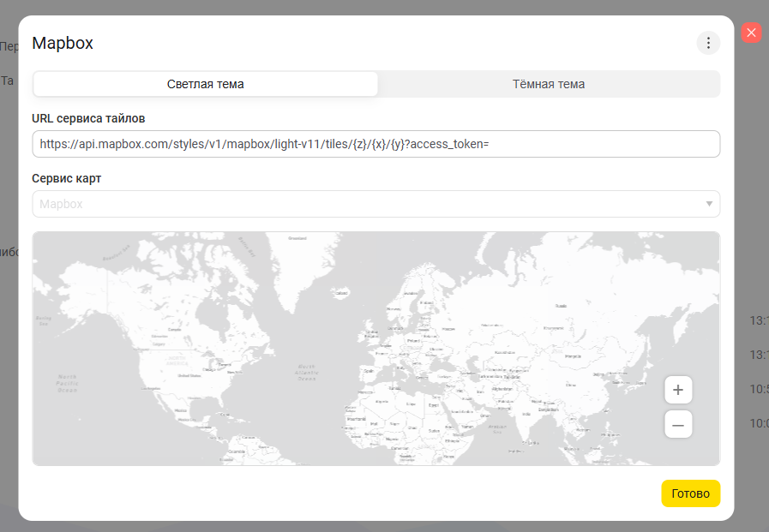This screenshot has height=532, width=769.
Task: Zoom out the map with minus button
Action: [x=678, y=425]
